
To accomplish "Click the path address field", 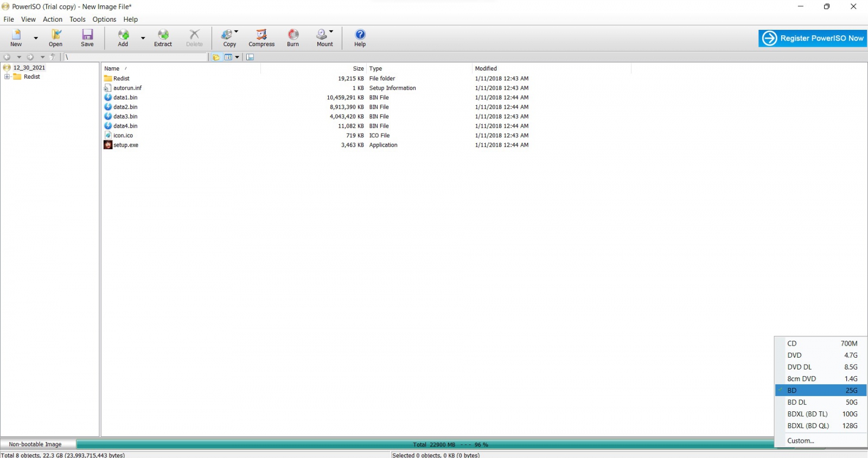I will (x=136, y=57).
